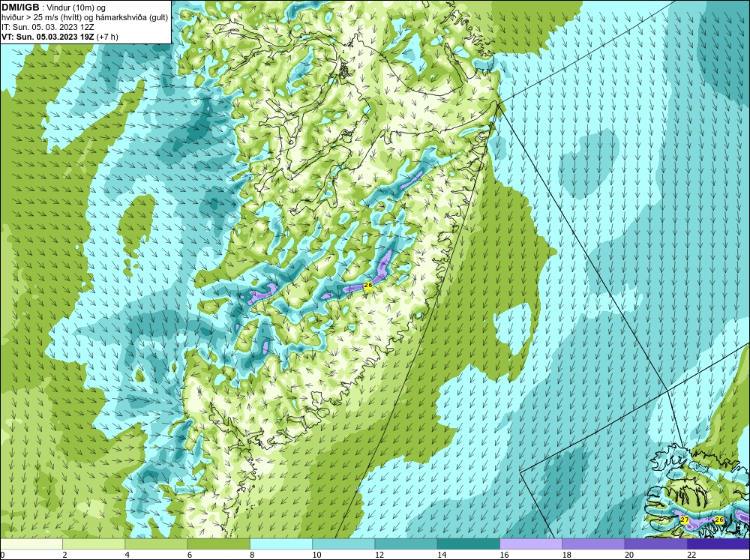Image resolution: width=750 pixels, height=560 pixels.
Task: Click the '16' legend scale label
Action: pos(504,555)
